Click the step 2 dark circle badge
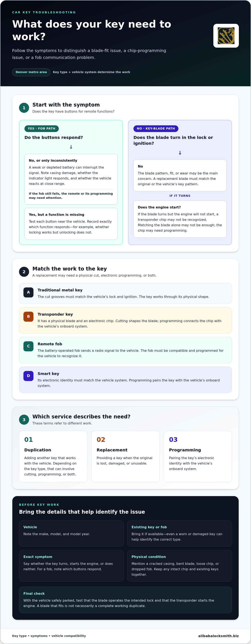Viewport: 251px width, 644px height. tap(24, 272)
